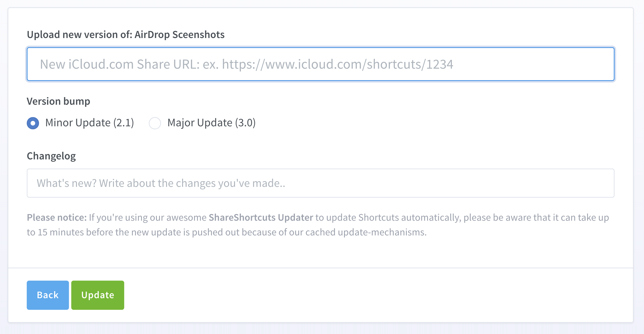The height and width of the screenshot is (334, 644).
Task: Click the example shortcuts URL placeholder
Action: pos(337,64)
